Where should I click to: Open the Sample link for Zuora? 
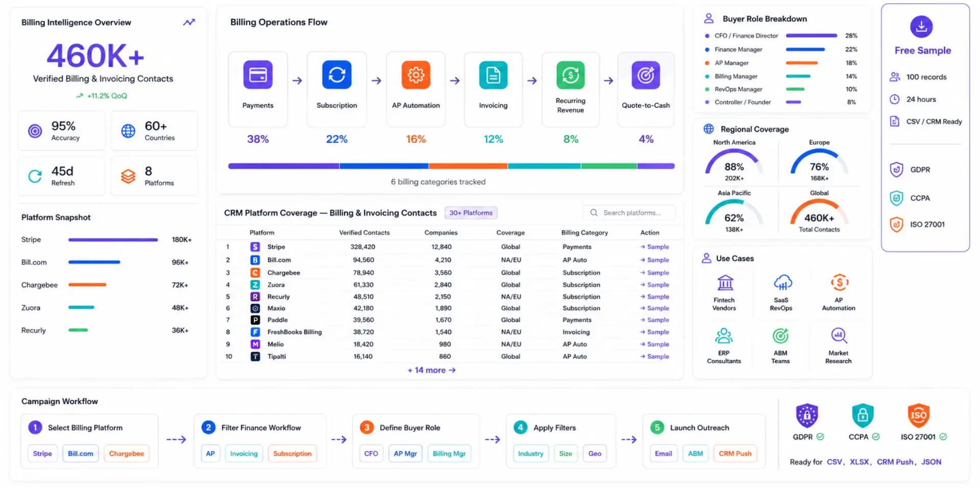(655, 285)
